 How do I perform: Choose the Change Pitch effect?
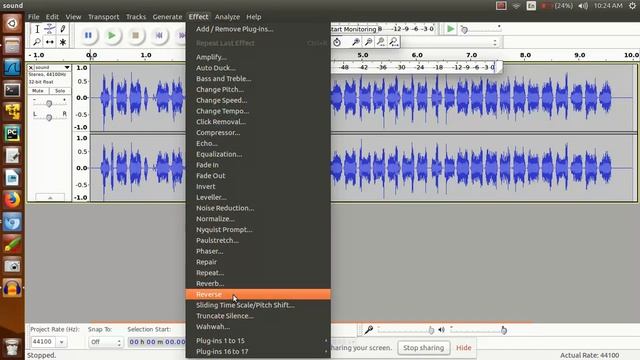pos(258,89)
